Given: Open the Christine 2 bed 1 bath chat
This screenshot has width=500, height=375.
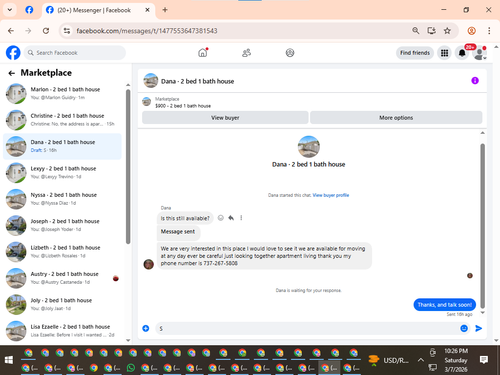Looking at the screenshot, I should pyautogui.click(x=62, y=120).
